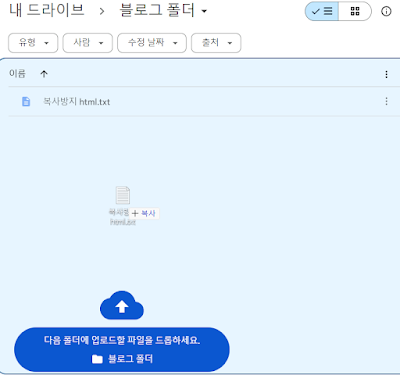The height and width of the screenshot is (375, 400).
Task: Click the cloud upload icon
Action: pyautogui.click(x=122, y=305)
